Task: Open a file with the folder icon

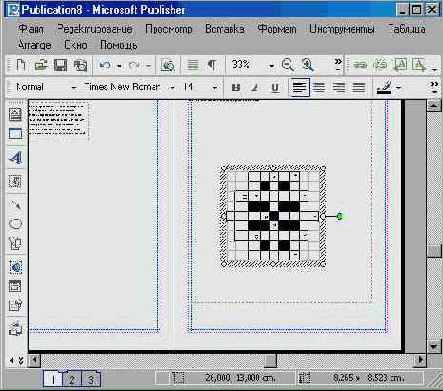Action: click(x=41, y=65)
